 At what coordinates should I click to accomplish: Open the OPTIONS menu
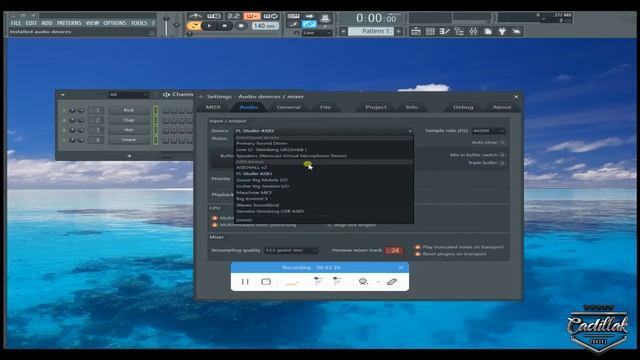[x=115, y=23]
